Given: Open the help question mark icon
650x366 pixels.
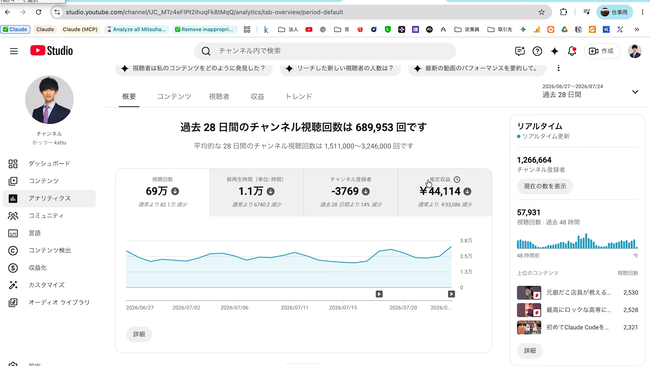Looking at the screenshot, I should point(537,51).
